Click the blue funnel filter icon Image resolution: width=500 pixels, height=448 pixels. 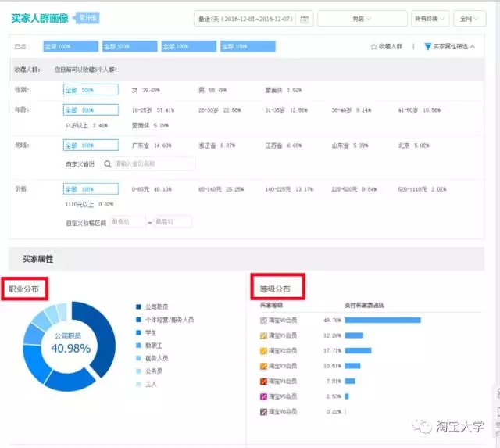pos(428,47)
